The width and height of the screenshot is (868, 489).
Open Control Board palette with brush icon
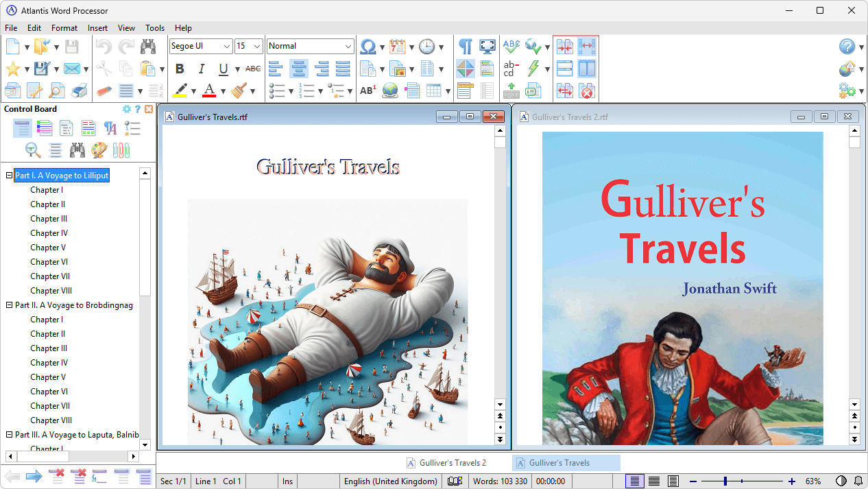pyautogui.click(x=99, y=150)
